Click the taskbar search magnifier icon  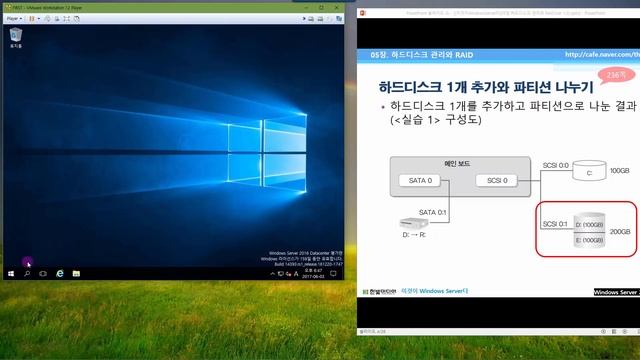pos(27,273)
